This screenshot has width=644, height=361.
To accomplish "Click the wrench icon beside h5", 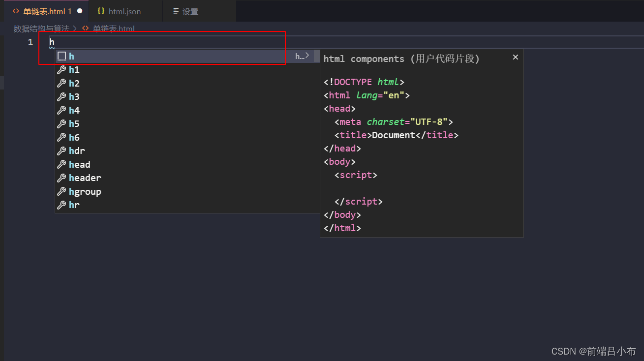I will (61, 124).
